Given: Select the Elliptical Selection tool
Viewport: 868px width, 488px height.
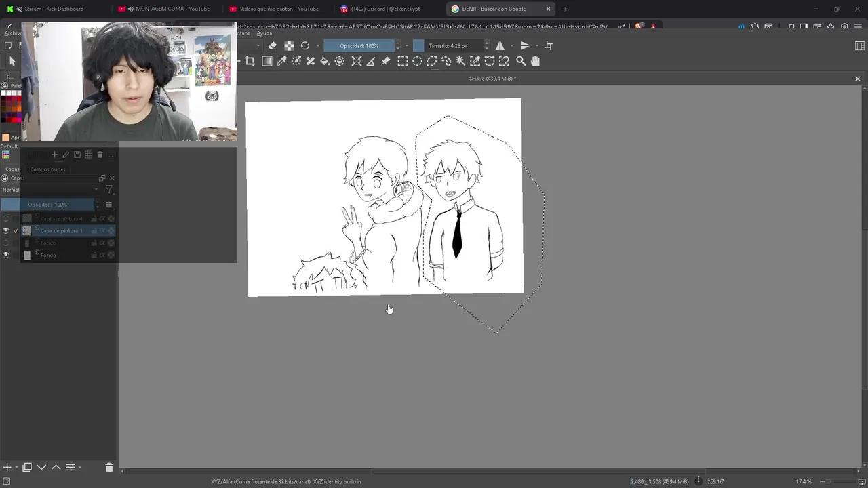Looking at the screenshot, I should (417, 61).
